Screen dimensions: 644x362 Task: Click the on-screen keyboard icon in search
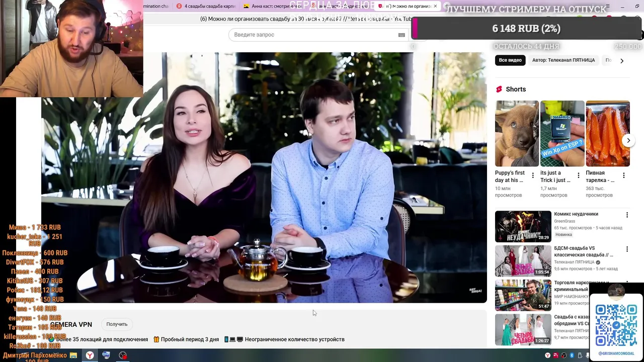coord(401,35)
